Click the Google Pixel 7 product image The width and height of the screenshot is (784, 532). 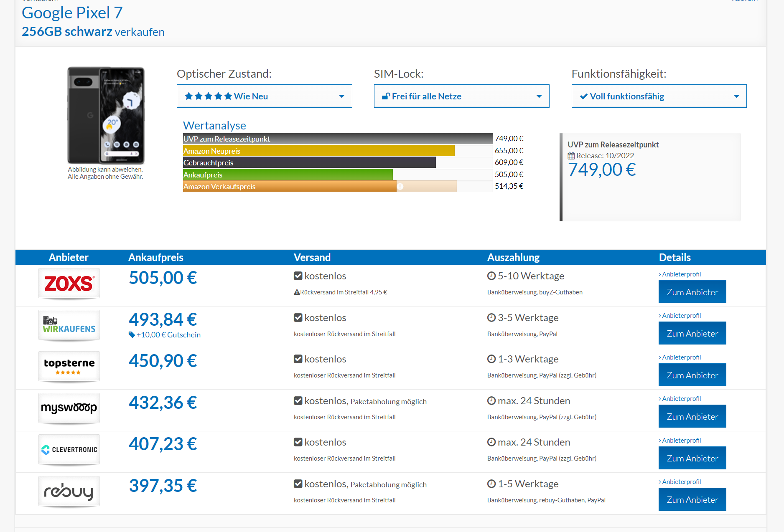coord(106,115)
